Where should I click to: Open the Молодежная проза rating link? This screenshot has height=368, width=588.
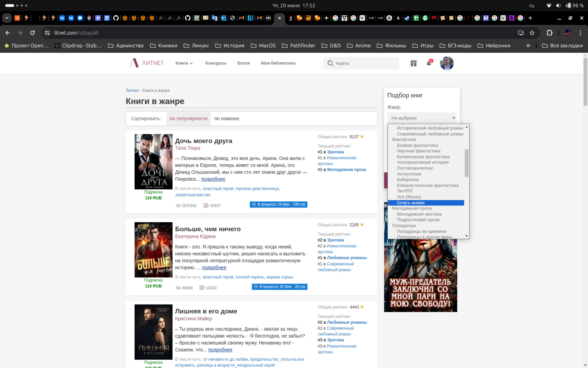(346, 170)
